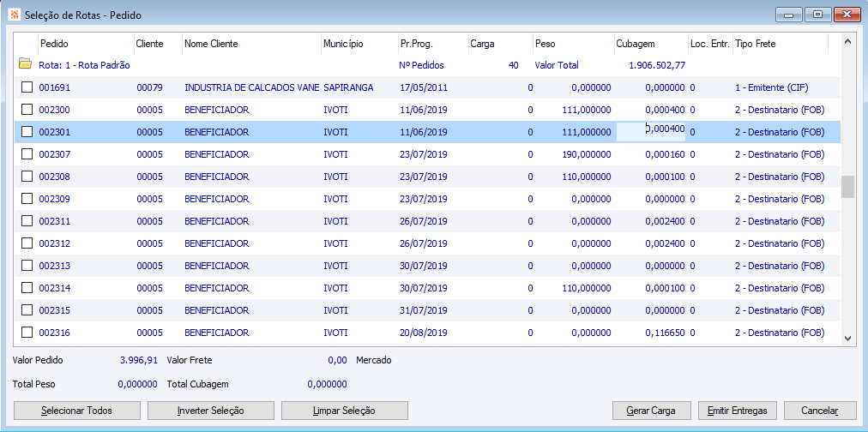Click Peso value 190,000000

tap(587, 154)
